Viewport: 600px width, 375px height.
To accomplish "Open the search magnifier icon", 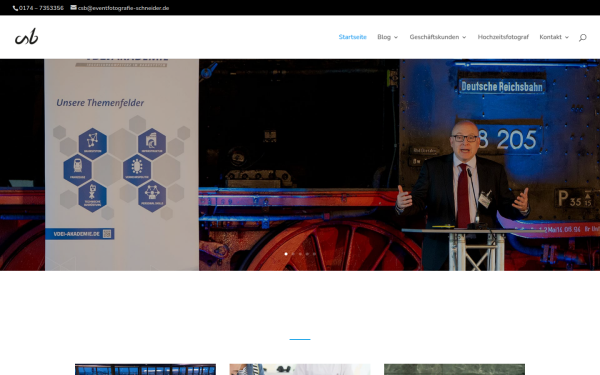I will pyautogui.click(x=582, y=38).
